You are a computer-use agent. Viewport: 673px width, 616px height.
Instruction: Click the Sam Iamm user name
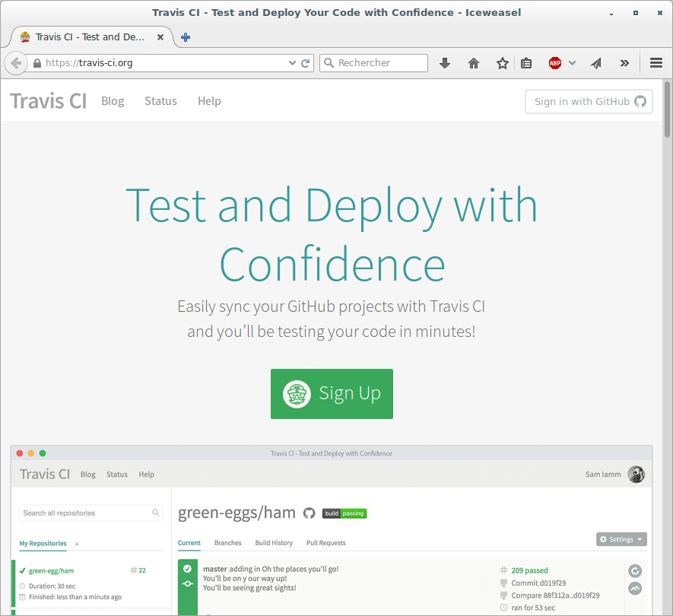click(603, 475)
